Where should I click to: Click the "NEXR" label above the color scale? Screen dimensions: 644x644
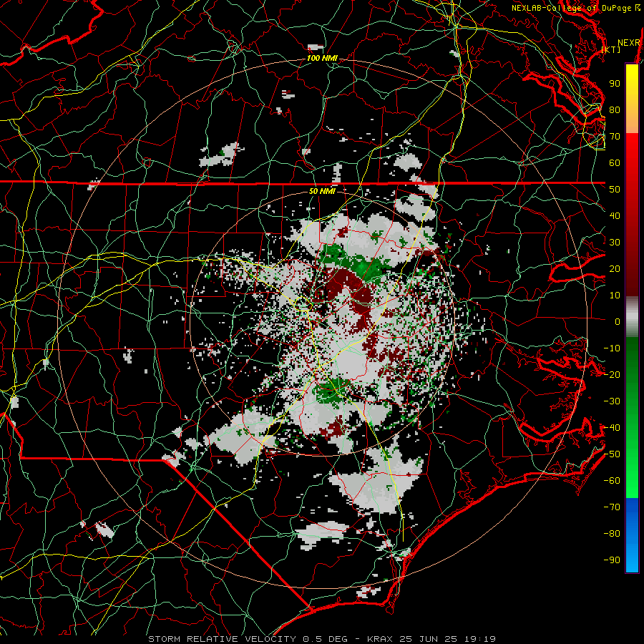pyautogui.click(x=628, y=43)
